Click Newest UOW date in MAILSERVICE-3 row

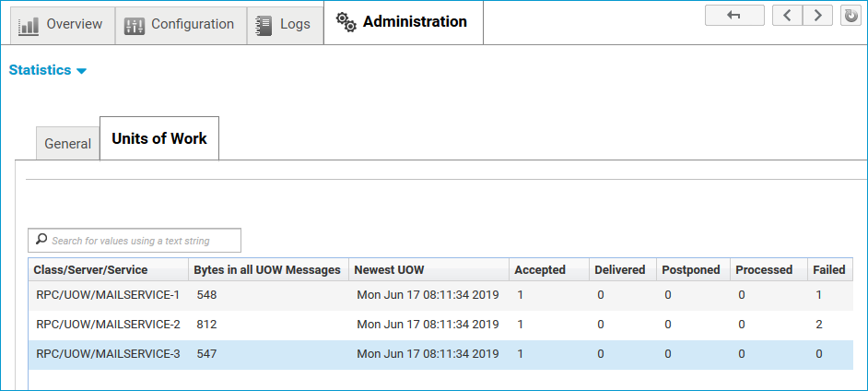(x=428, y=354)
